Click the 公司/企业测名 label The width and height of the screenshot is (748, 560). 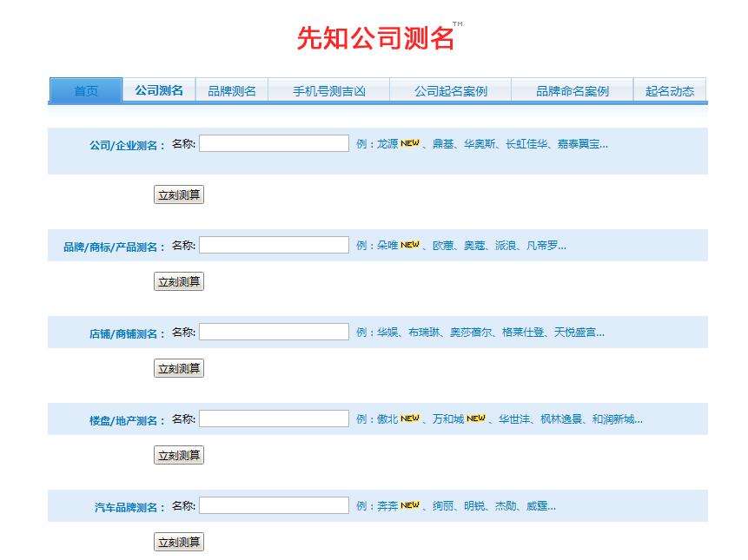127,145
